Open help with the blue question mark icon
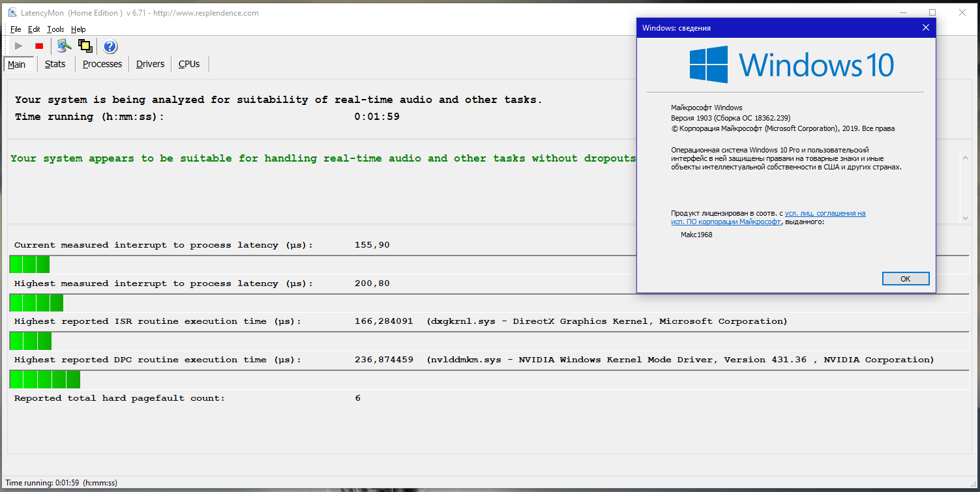 click(110, 46)
